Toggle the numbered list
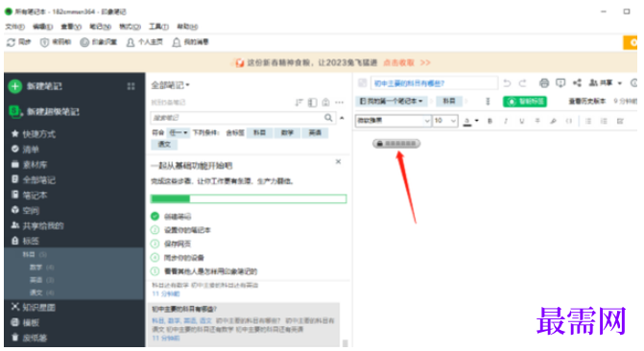 click(604, 121)
